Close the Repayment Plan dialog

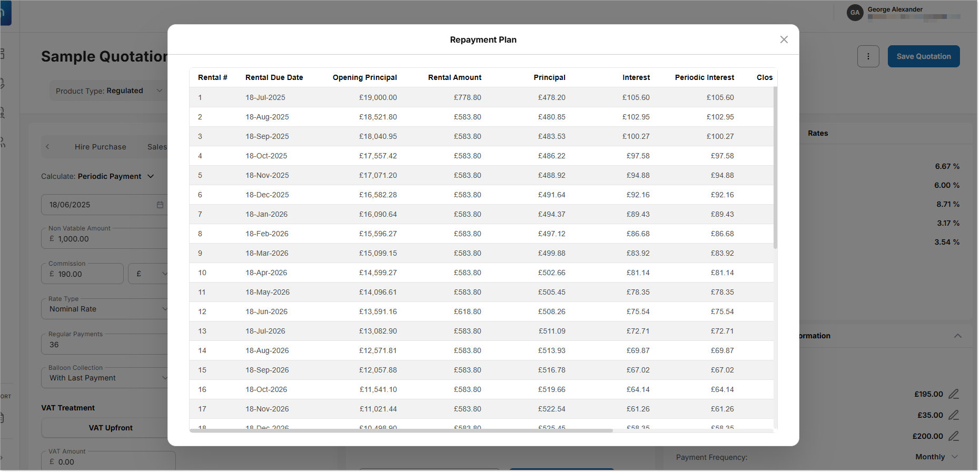point(784,39)
